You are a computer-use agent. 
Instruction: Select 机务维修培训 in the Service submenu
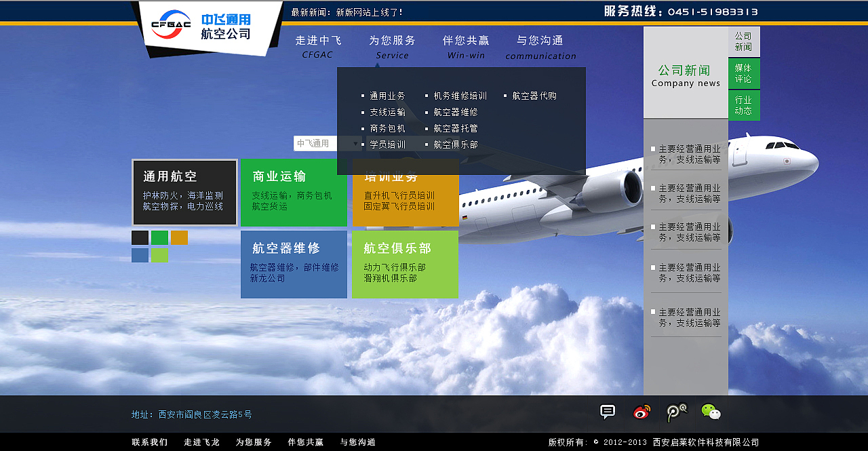point(460,96)
